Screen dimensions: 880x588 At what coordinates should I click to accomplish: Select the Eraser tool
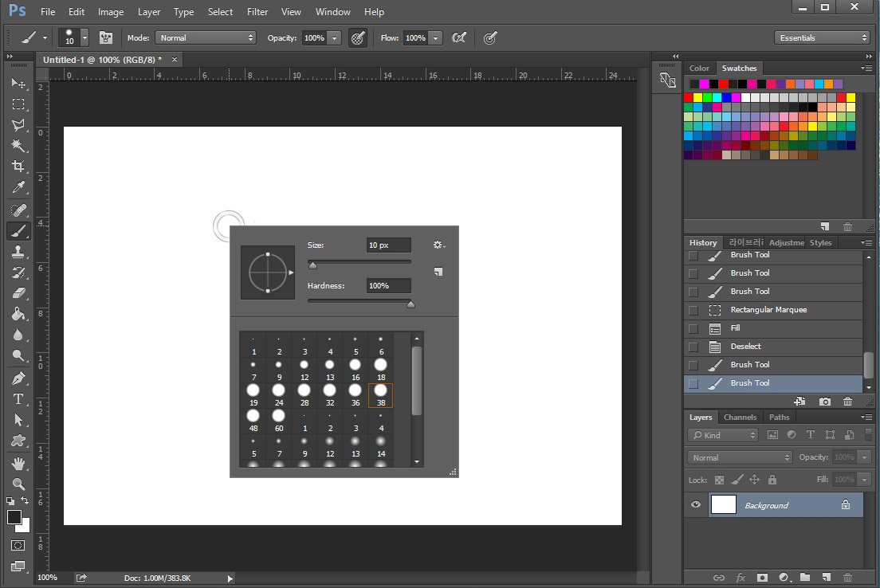pos(18,293)
